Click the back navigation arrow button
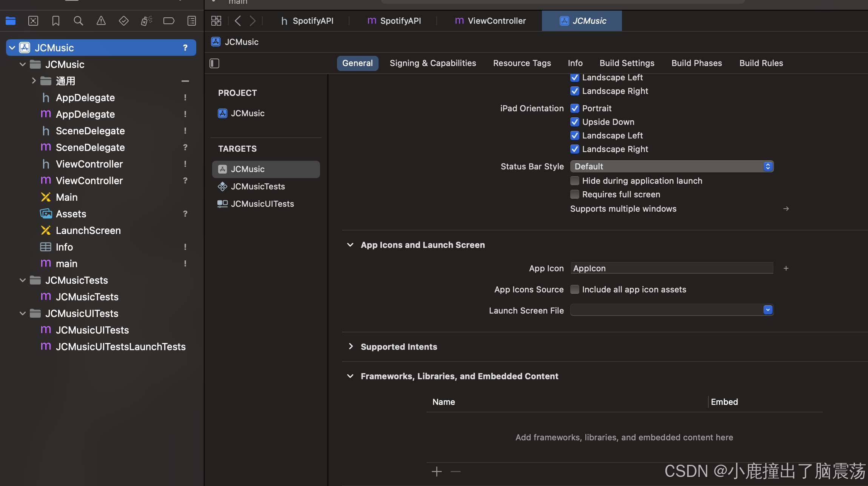 tap(237, 20)
